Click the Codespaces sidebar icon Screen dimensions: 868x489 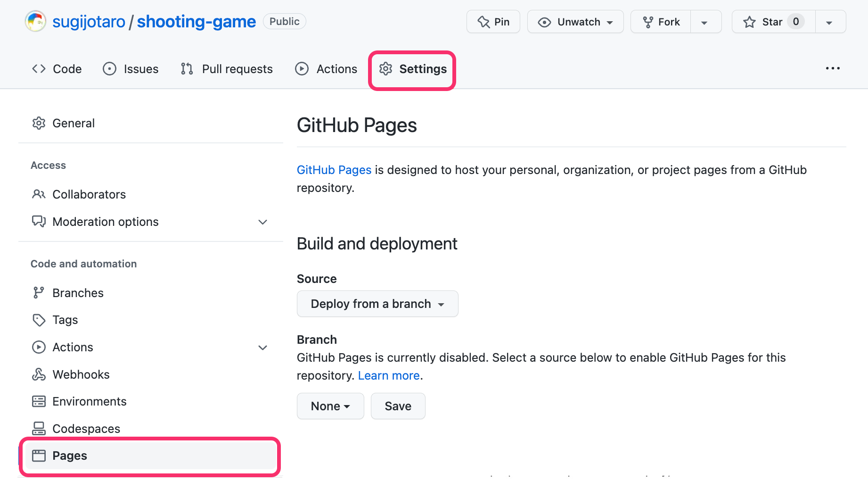coord(39,428)
